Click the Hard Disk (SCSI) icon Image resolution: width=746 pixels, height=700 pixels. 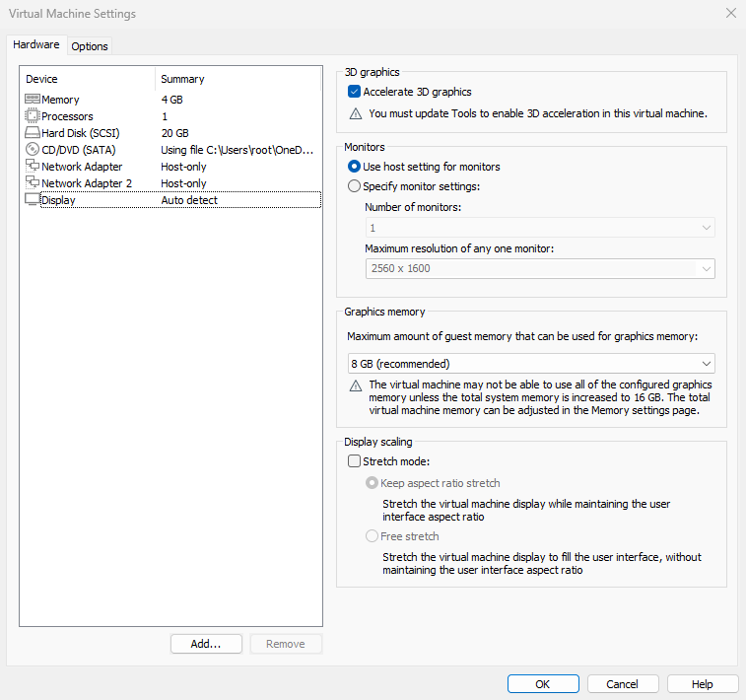click(32, 133)
